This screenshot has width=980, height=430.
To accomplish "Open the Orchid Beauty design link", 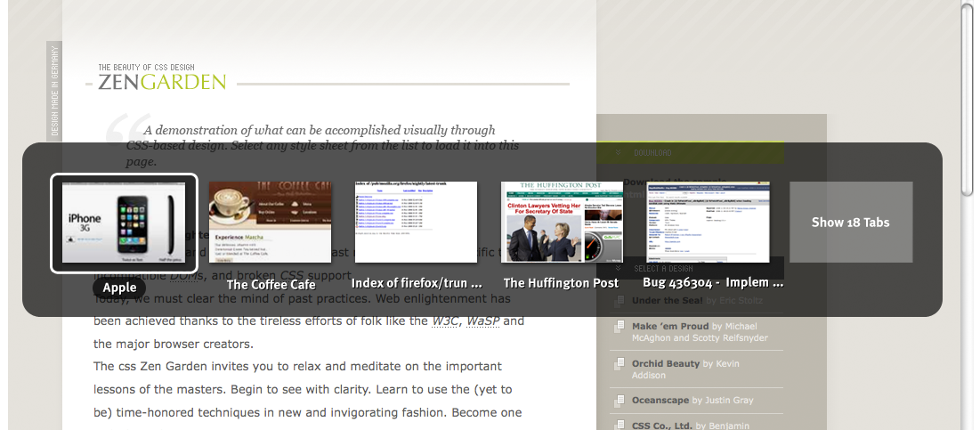I will tap(666, 364).
